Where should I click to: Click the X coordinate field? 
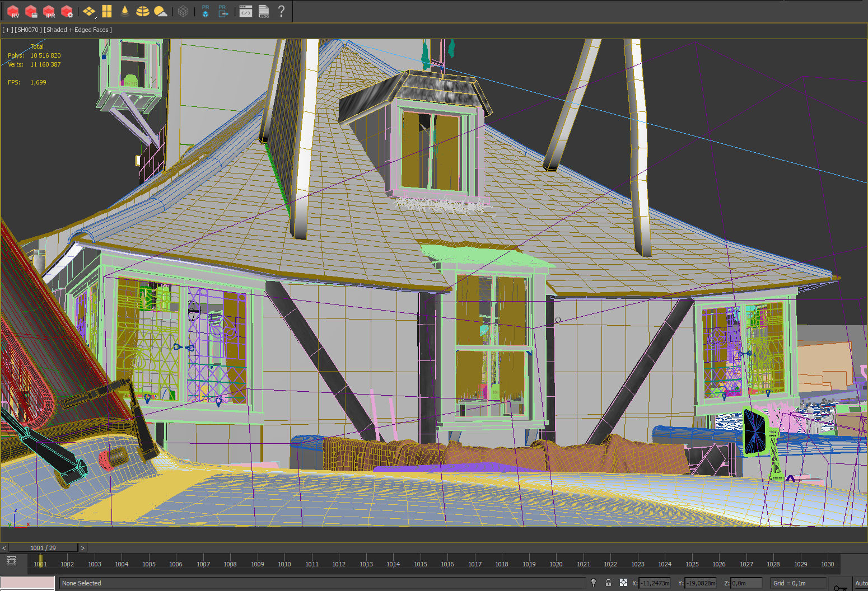654,583
